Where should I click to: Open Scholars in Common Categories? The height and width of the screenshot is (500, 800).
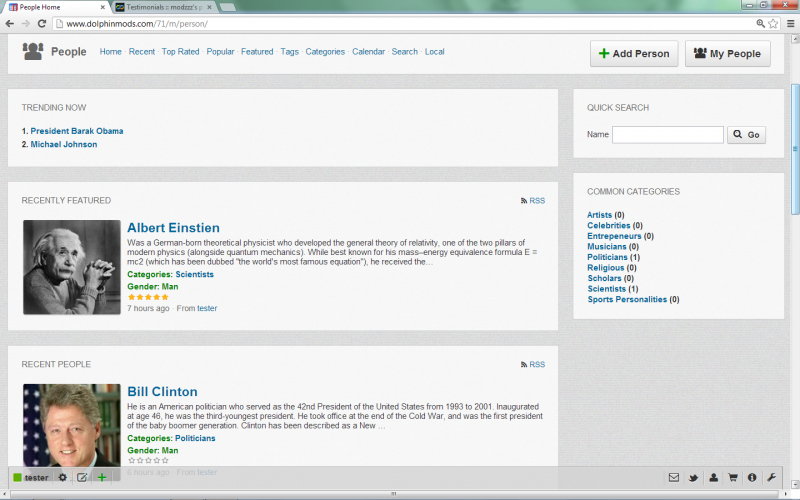click(604, 278)
